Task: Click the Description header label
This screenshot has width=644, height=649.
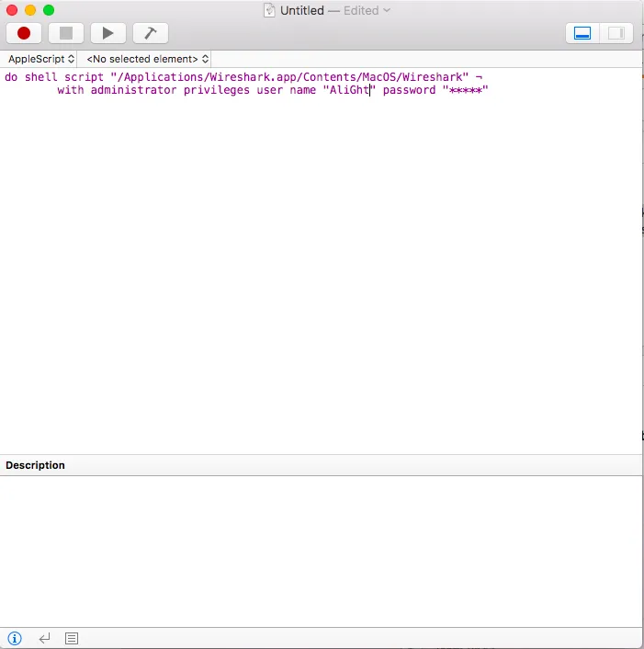Action: tap(35, 465)
